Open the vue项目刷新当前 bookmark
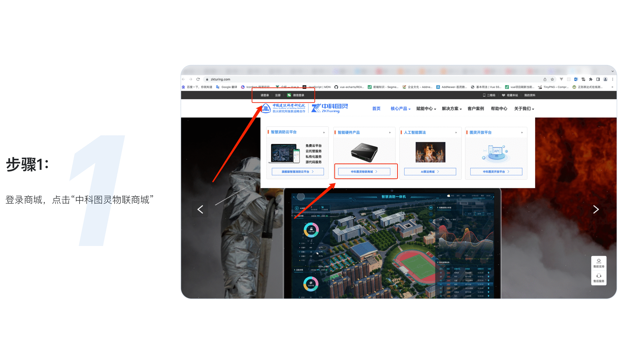Viewport: 622px width, 364px height. (x=520, y=87)
